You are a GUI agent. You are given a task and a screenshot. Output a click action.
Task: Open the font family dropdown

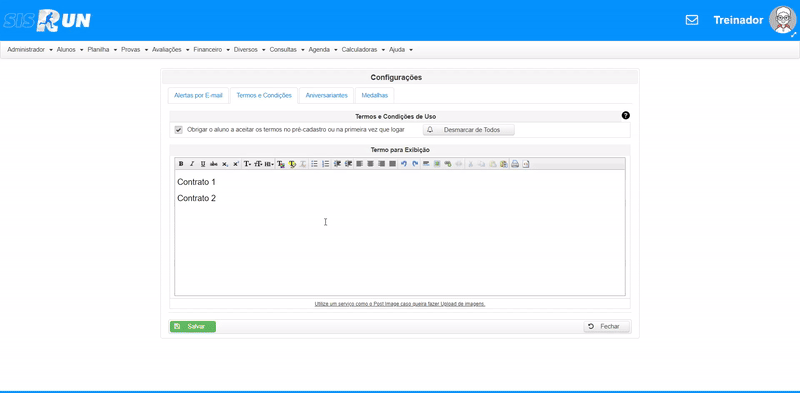point(247,164)
